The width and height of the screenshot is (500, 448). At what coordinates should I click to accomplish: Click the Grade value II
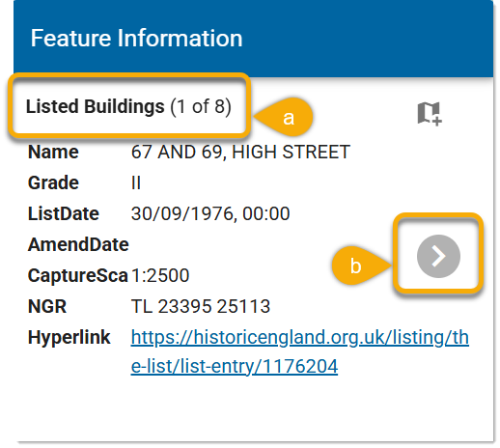click(x=136, y=182)
